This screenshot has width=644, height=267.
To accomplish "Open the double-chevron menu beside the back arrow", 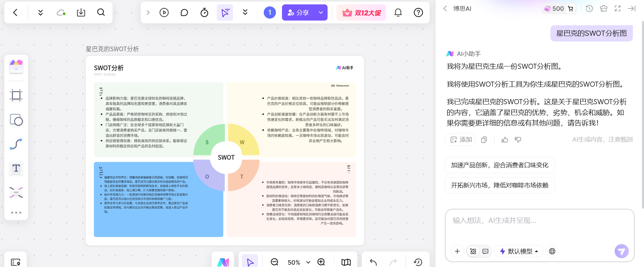I will tap(41, 12).
